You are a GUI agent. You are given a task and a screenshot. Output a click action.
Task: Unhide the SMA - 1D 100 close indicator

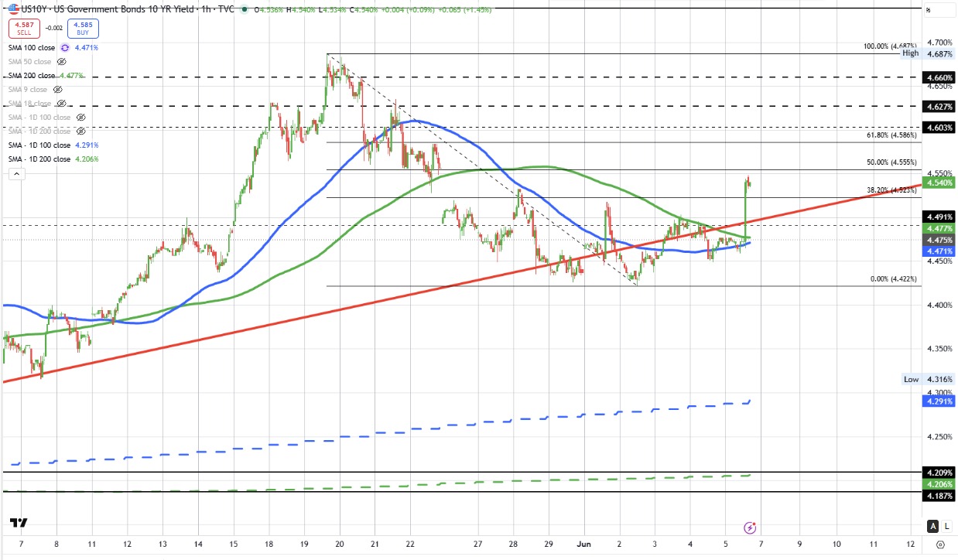tap(80, 118)
